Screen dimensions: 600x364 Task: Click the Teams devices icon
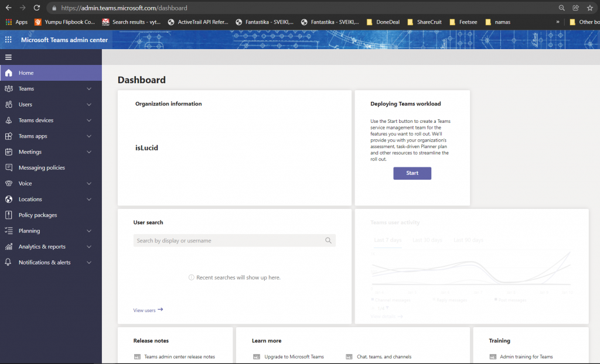point(8,120)
